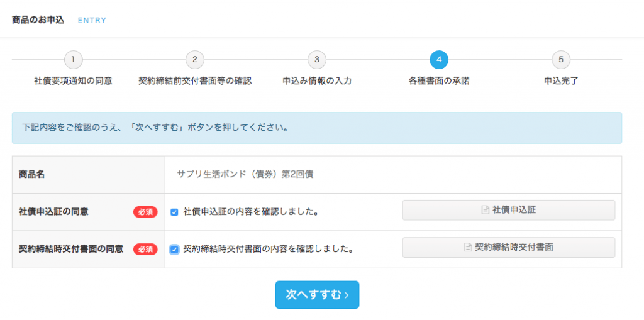Click the red 必須 badge for 社債申込証の同意

click(145, 212)
